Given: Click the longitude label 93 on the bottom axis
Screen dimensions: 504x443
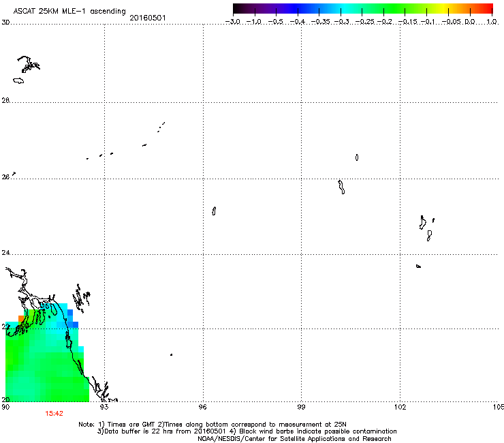Looking at the screenshot, I should click(x=104, y=407).
